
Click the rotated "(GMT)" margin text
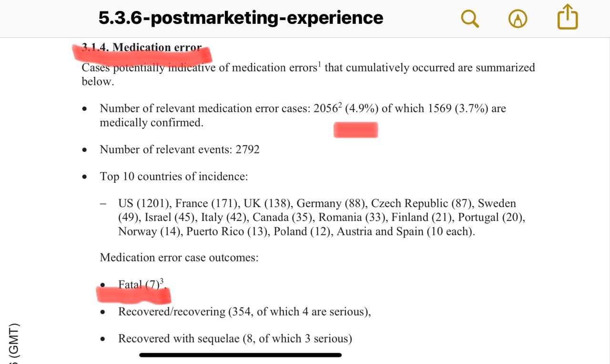click(x=14, y=341)
